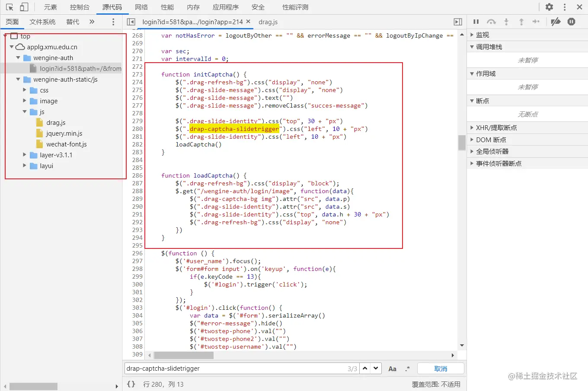This screenshot has height=391, width=588.
Task: Open wechat-font.js from file tree
Action: pos(67,144)
